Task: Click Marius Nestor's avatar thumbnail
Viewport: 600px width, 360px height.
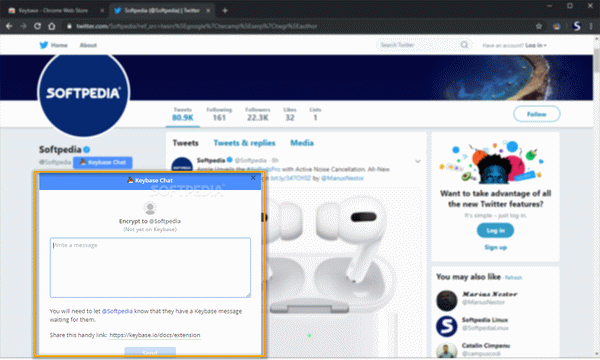Action: click(x=447, y=300)
